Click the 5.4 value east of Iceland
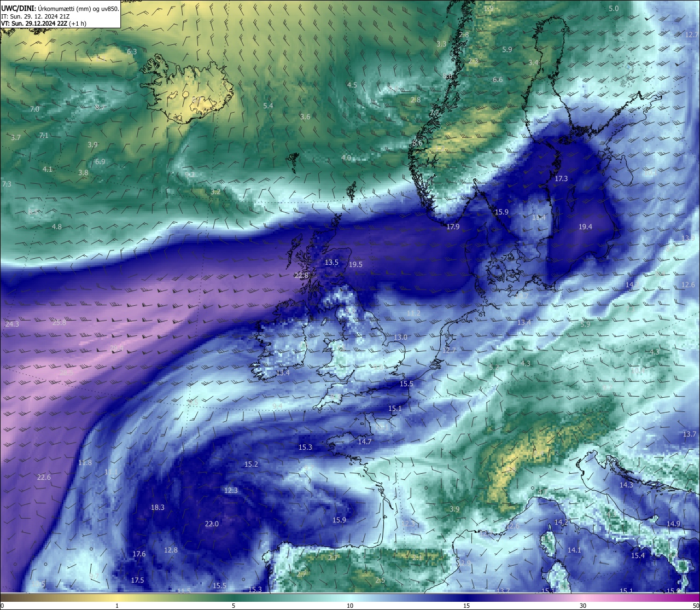The width and height of the screenshot is (700, 610). [268, 106]
